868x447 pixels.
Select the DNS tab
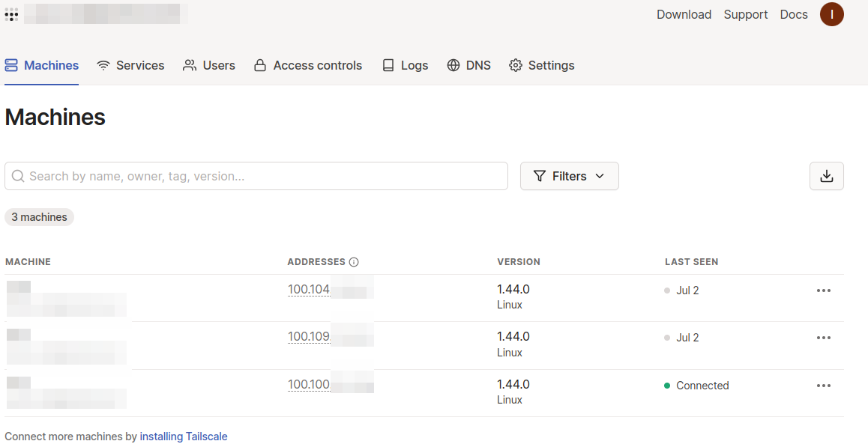click(x=468, y=65)
